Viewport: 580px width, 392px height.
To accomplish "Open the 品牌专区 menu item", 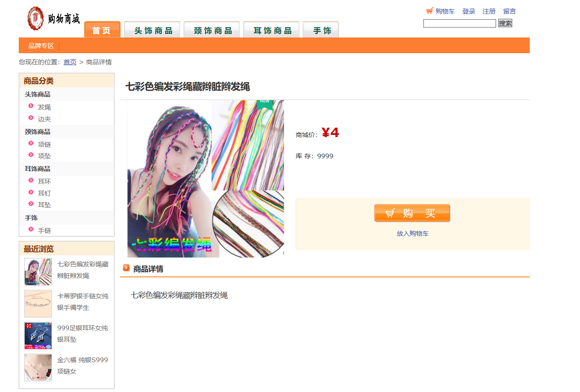I will [41, 46].
